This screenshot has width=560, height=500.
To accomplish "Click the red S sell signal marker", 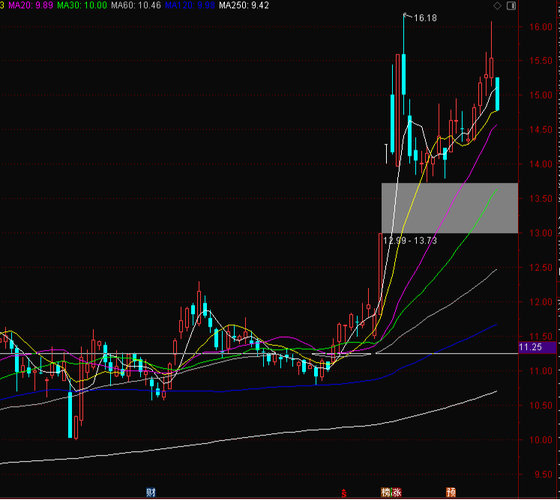I will point(344,493).
